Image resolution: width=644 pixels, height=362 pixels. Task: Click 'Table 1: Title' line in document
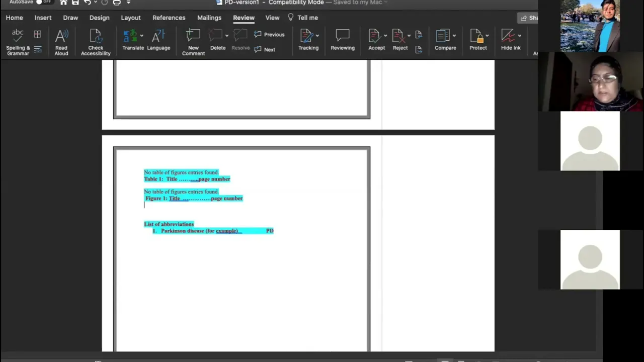187,179
